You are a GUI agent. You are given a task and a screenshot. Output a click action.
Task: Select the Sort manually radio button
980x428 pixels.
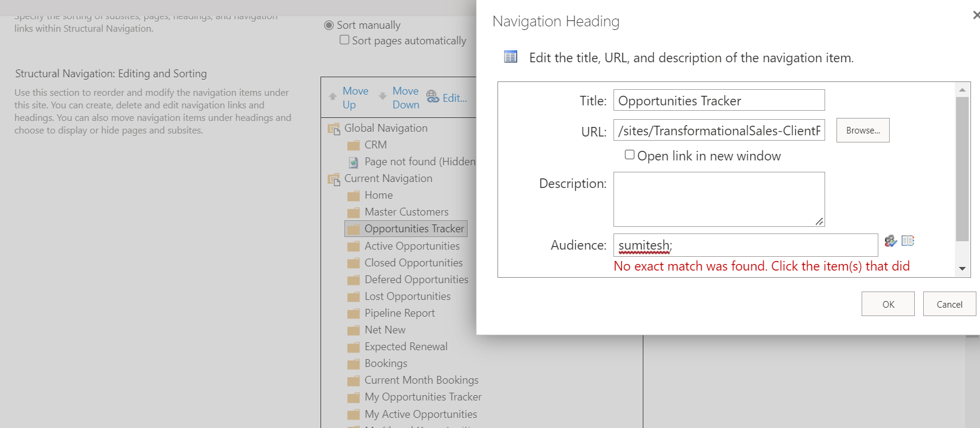[x=329, y=25]
